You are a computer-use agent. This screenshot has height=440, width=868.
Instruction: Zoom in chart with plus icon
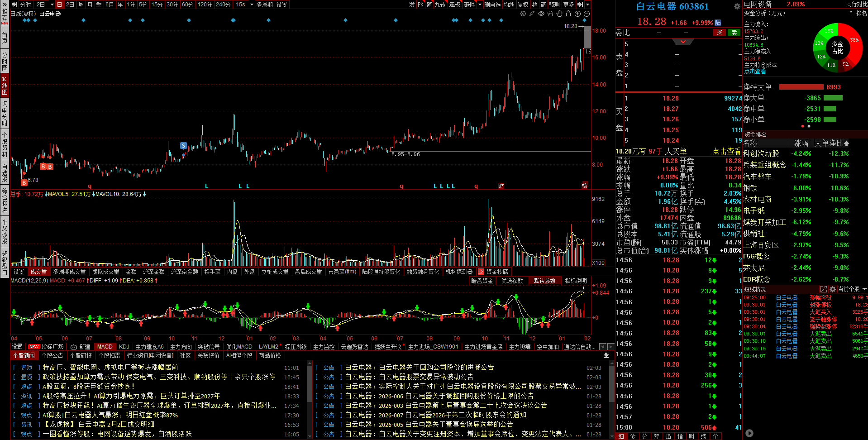coord(577,14)
